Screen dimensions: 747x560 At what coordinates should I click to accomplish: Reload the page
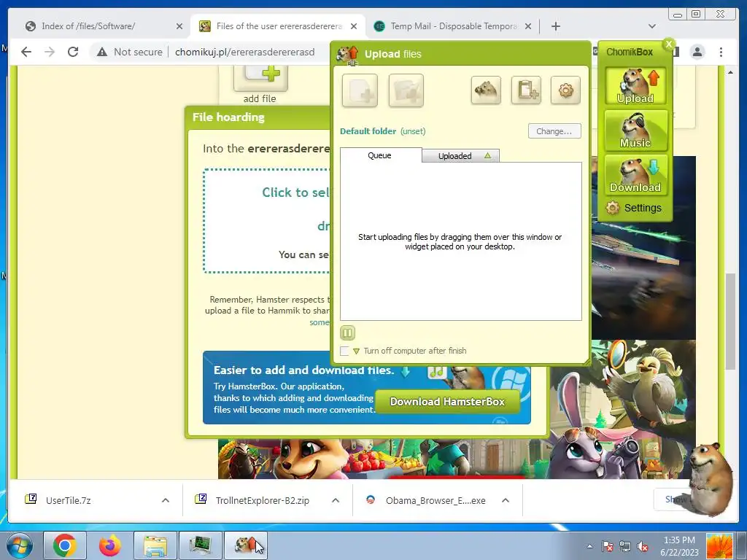click(x=73, y=52)
